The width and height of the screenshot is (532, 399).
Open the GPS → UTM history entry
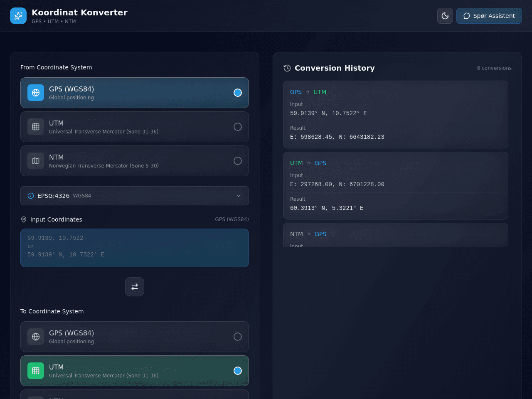[396, 114]
